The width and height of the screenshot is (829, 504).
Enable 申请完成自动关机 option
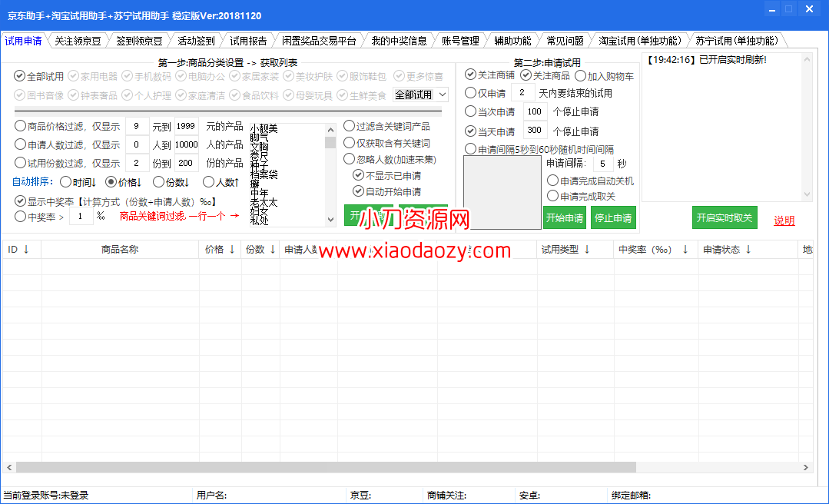(590, 181)
